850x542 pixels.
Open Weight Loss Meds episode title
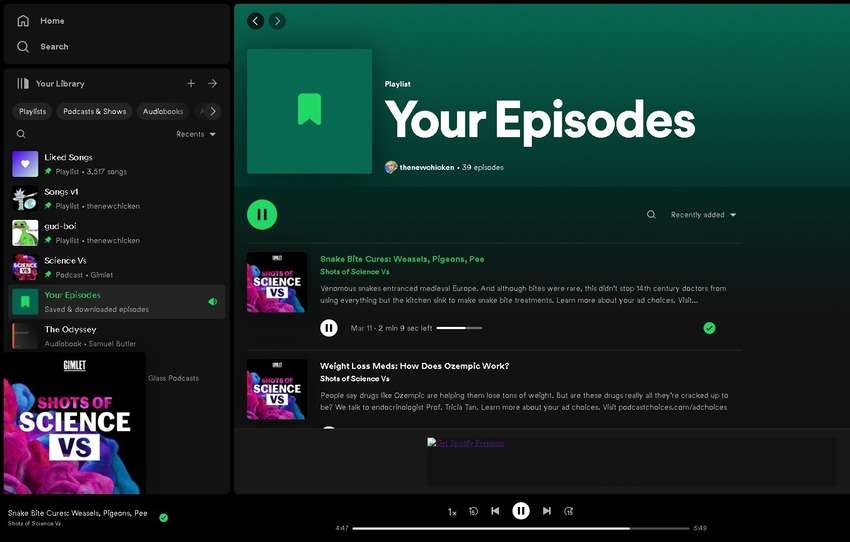414,366
